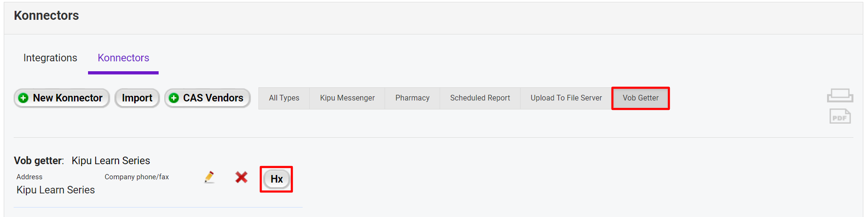Show All Types of konnectors
868x217 pixels.
click(x=284, y=98)
